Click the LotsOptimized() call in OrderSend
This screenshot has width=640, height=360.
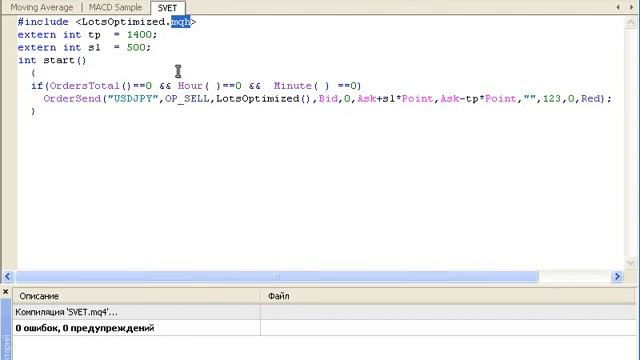(x=264, y=98)
